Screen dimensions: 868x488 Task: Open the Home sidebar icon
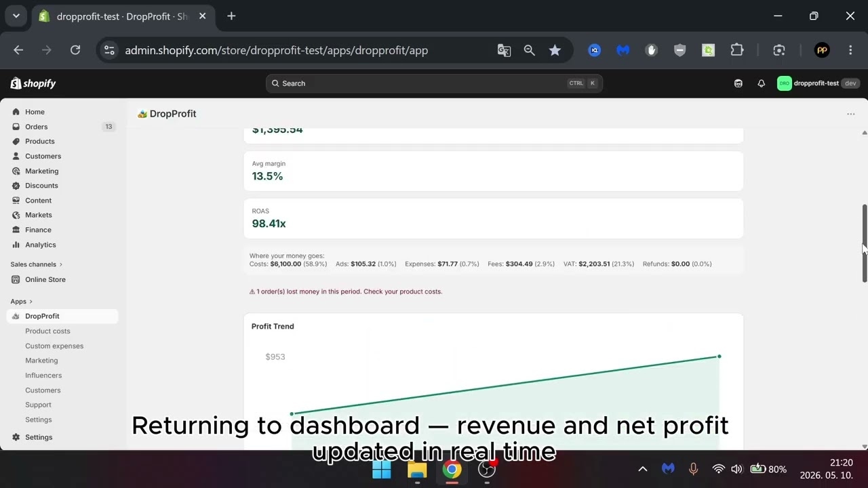[x=16, y=112]
